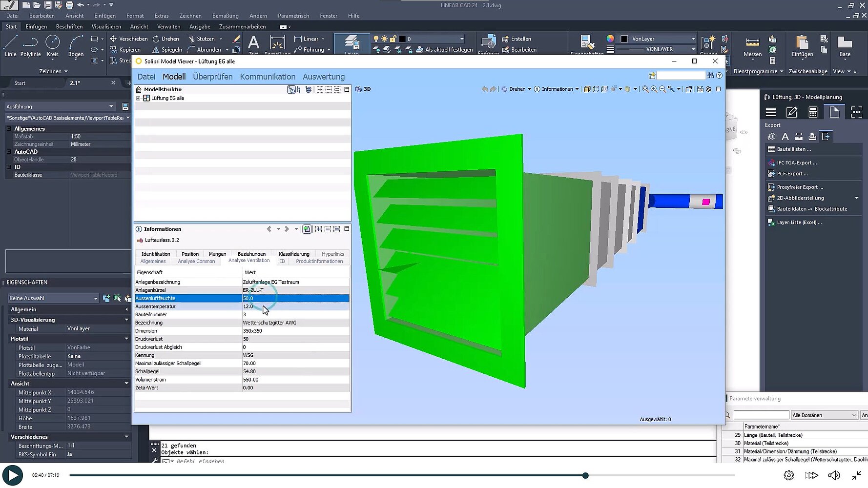Click the Solibri search input field
868x488 pixels.
click(681, 75)
